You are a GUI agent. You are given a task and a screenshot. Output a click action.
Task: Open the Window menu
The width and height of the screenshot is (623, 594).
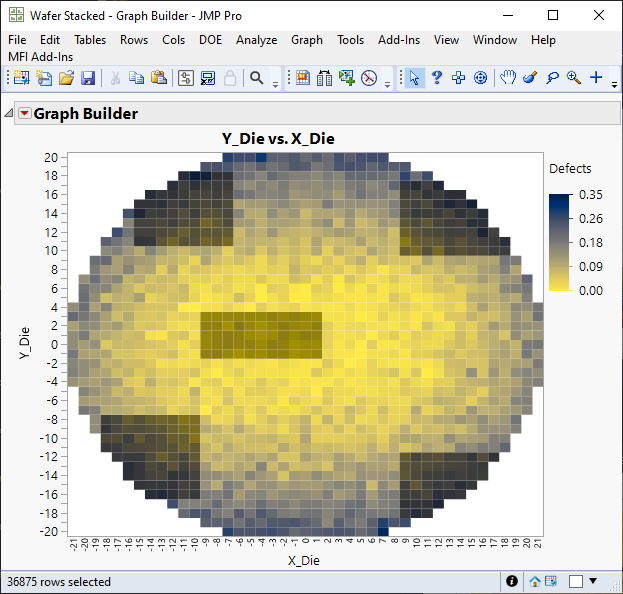495,40
